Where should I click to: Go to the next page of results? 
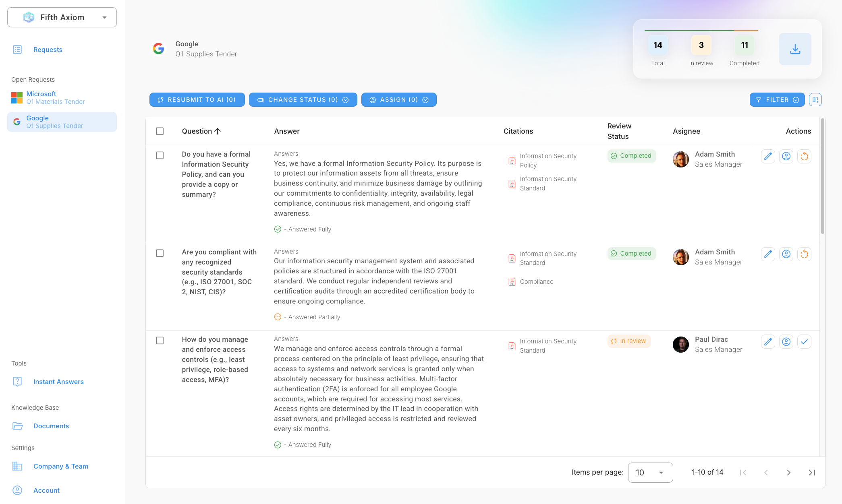[x=789, y=473]
